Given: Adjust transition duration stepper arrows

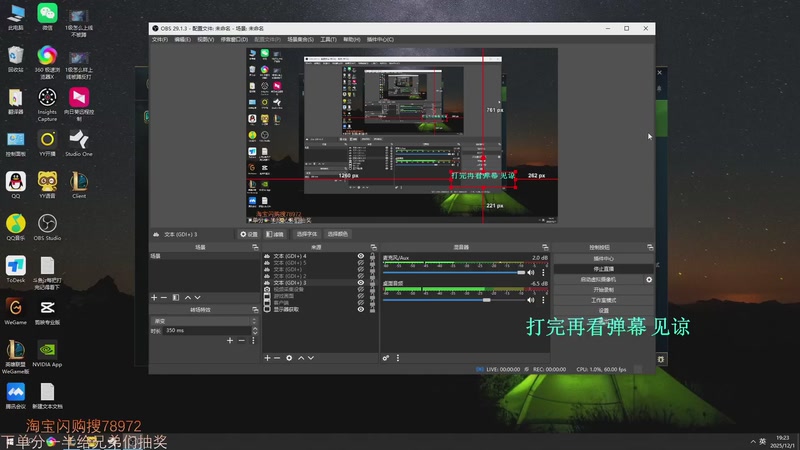Looking at the screenshot, I should coord(255,331).
